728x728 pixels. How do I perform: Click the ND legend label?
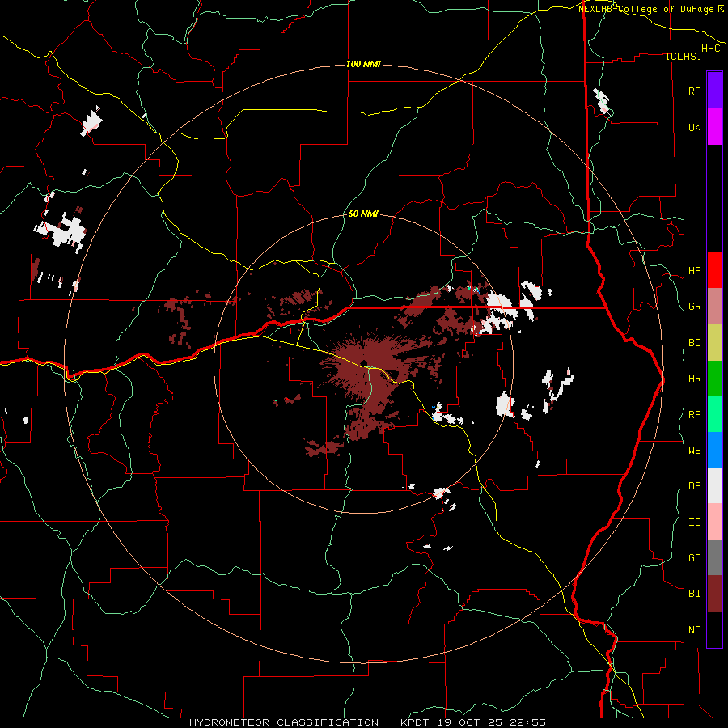[694, 630]
